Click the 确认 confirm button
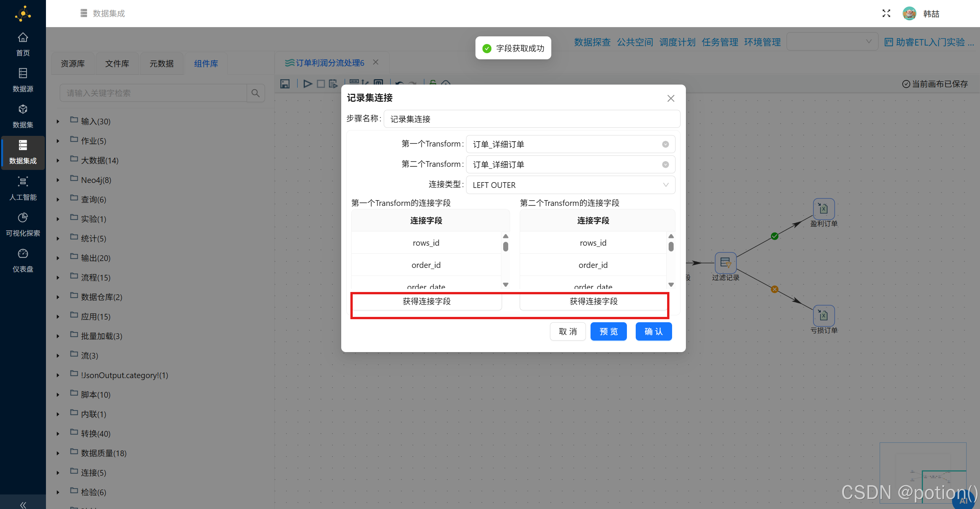 pos(653,331)
